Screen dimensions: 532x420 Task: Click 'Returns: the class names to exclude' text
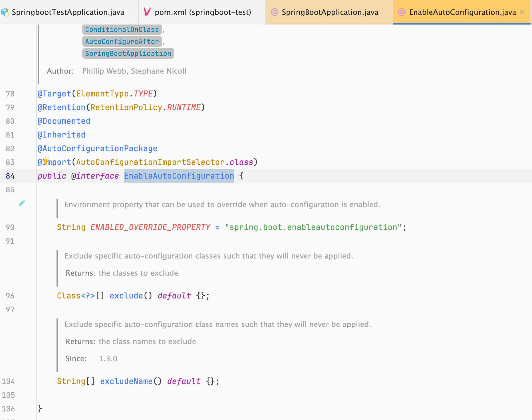click(131, 342)
